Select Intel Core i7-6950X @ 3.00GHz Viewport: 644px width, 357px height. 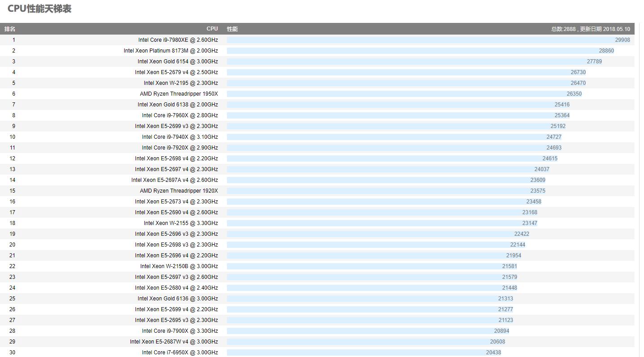[180, 353]
